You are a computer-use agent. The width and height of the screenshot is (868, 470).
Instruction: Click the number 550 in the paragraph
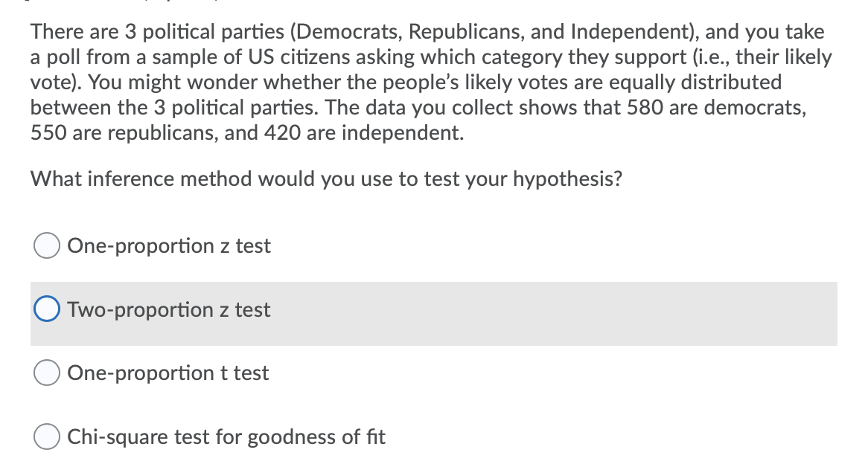(x=48, y=132)
